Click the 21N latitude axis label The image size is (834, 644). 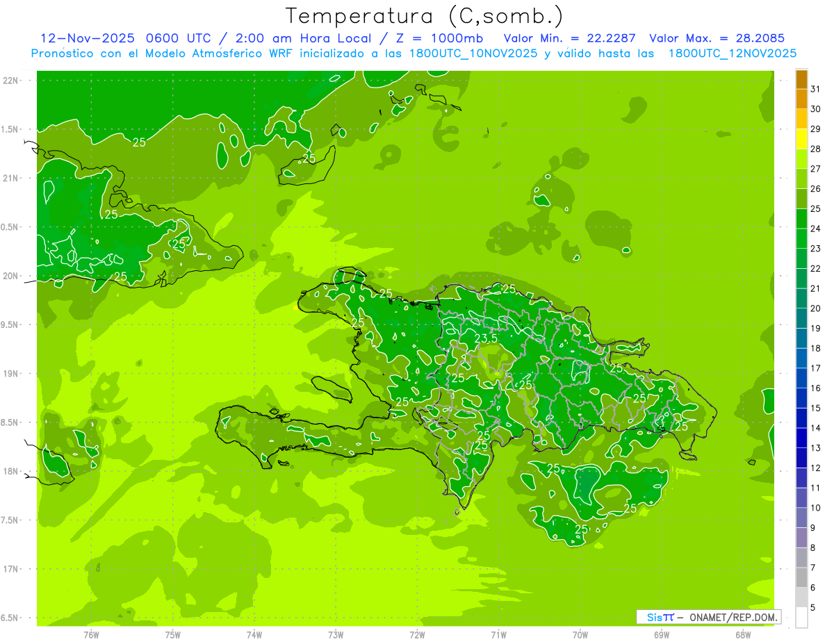(10, 178)
